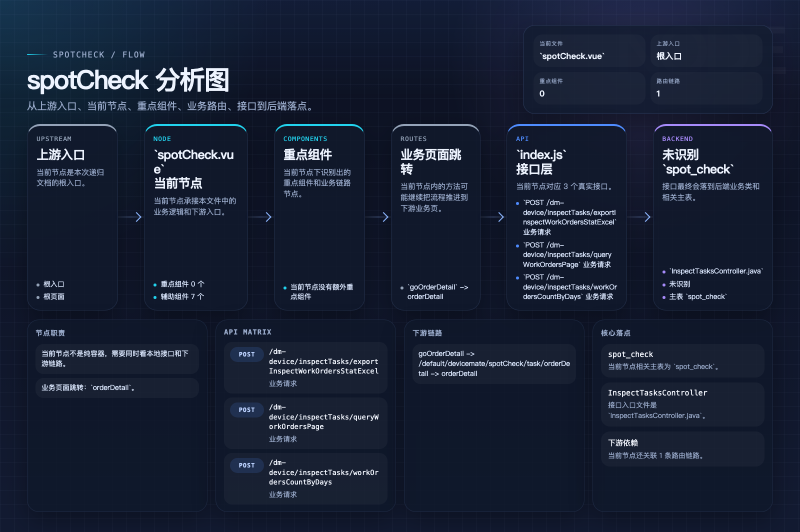This screenshot has width=800, height=532.
Task: Click the 重点组件 0 个 bullet
Action: (x=179, y=284)
